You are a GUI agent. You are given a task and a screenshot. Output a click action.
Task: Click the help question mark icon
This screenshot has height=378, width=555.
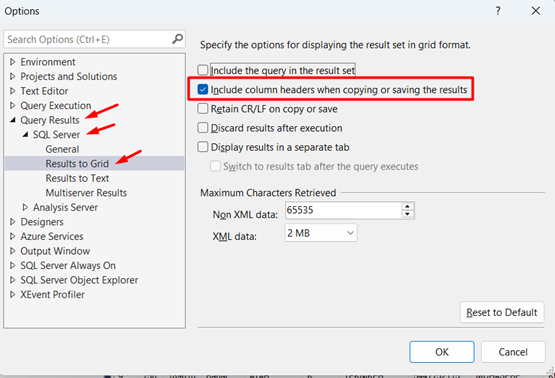498,11
